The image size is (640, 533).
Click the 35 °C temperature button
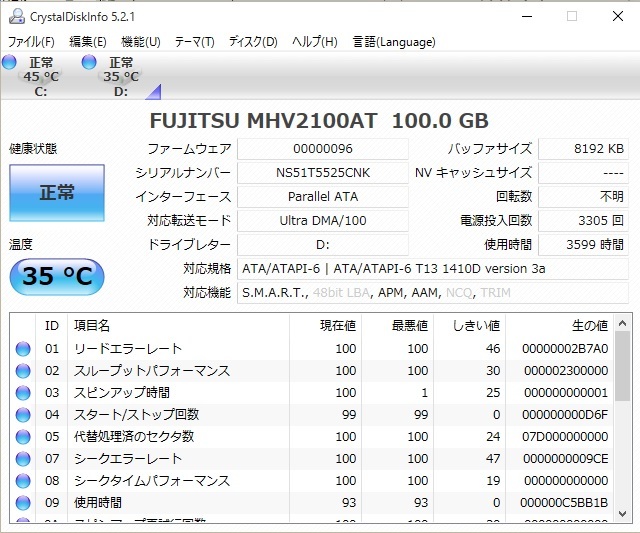(57, 276)
